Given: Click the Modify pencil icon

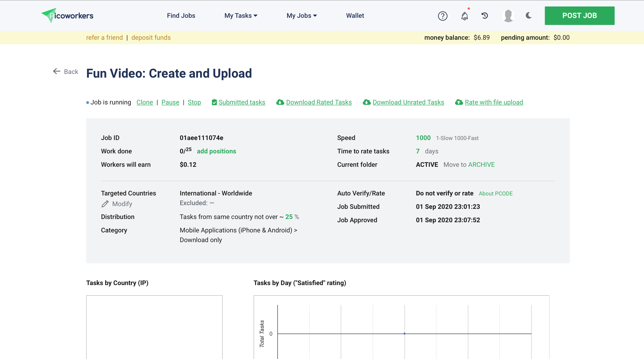Looking at the screenshot, I should 105,204.
